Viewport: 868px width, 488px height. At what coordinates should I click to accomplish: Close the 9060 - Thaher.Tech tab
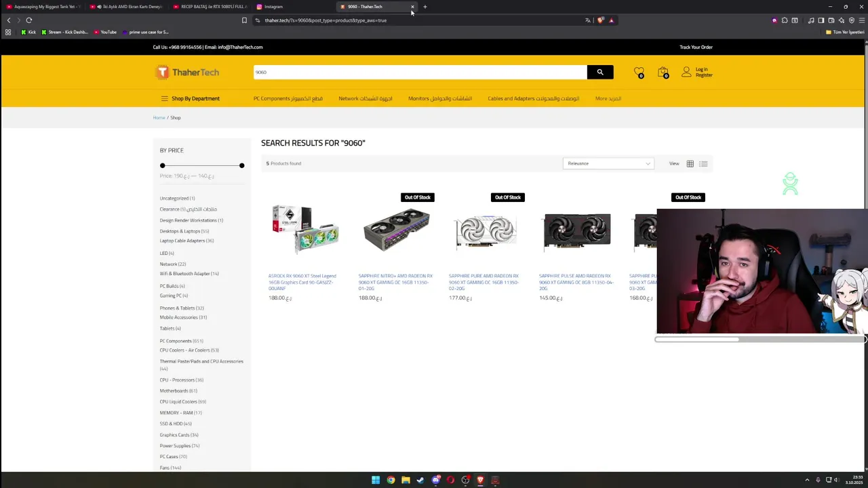[x=412, y=7]
